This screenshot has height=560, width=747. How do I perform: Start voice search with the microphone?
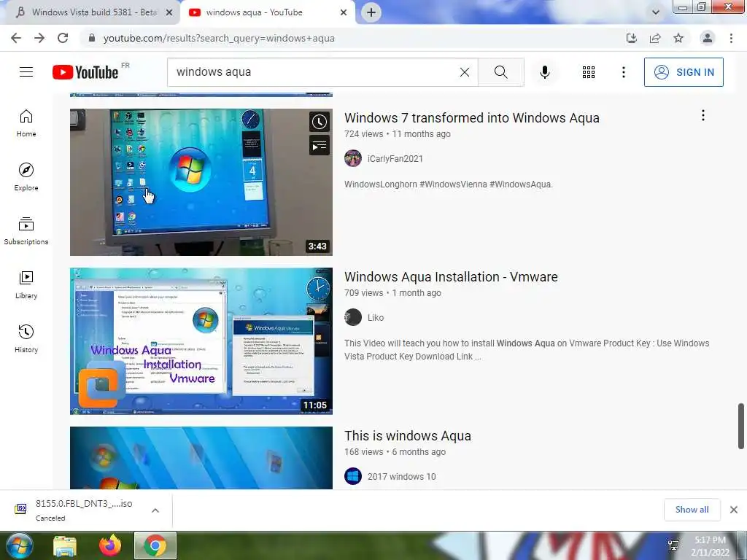[x=545, y=72]
